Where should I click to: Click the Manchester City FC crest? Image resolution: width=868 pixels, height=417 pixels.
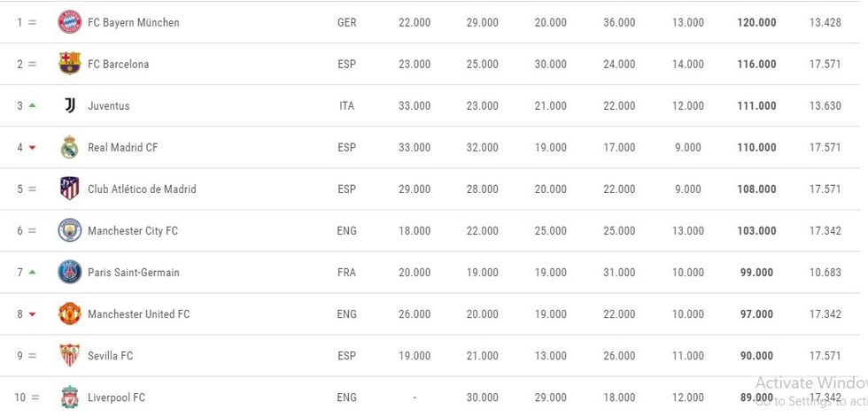point(69,230)
